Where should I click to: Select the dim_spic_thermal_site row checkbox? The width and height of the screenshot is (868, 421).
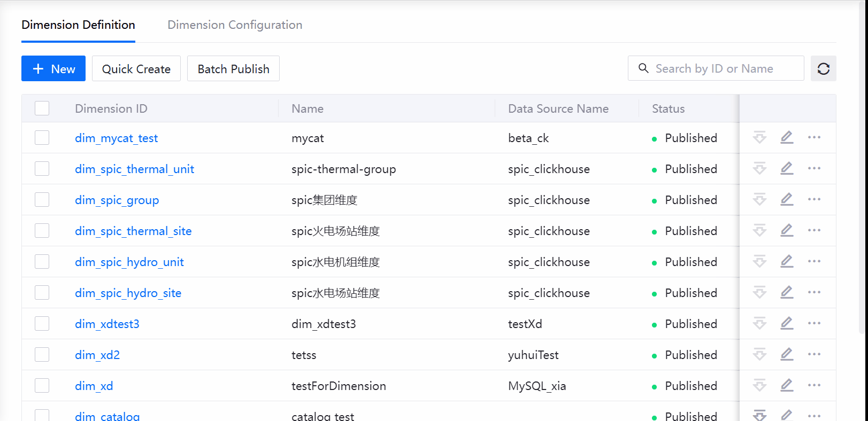coord(42,231)
